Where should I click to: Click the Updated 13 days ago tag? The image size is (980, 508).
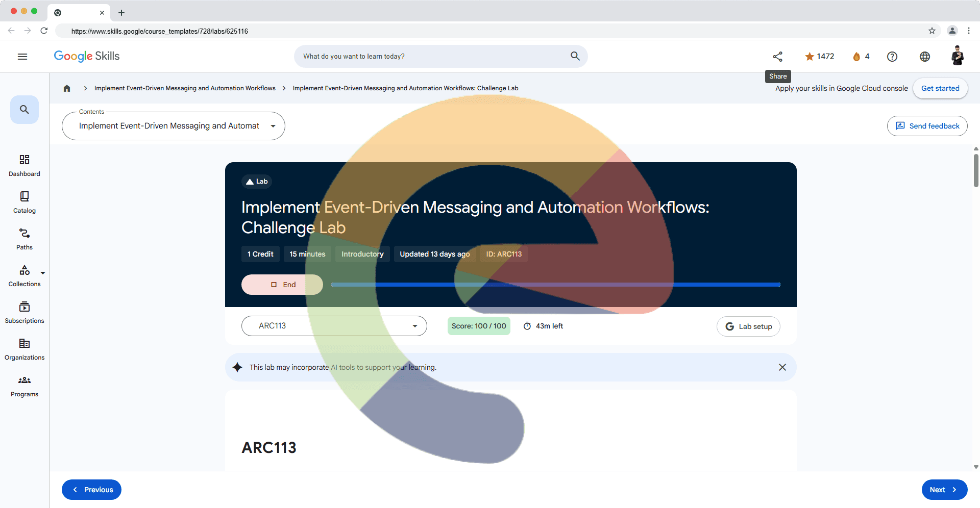click(x=435, y=254)
